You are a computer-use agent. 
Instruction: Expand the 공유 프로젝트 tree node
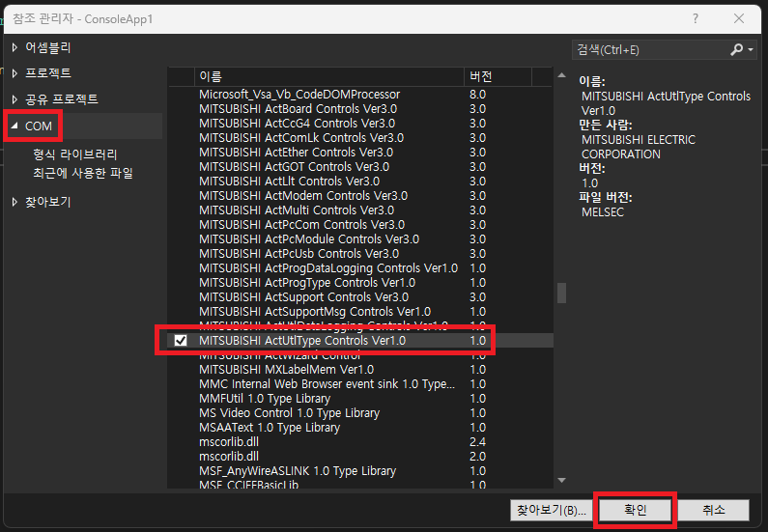pos(14,99)
